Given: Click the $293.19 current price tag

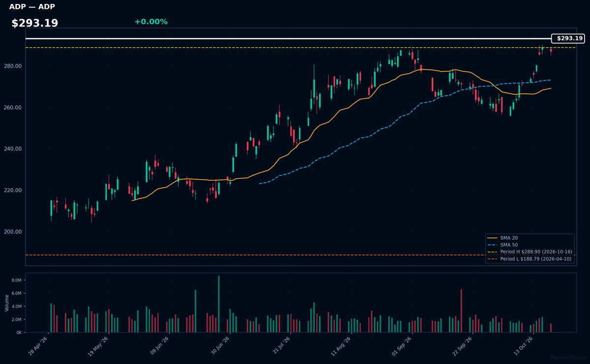Looking at the screenshot, I should coord(568,38).
